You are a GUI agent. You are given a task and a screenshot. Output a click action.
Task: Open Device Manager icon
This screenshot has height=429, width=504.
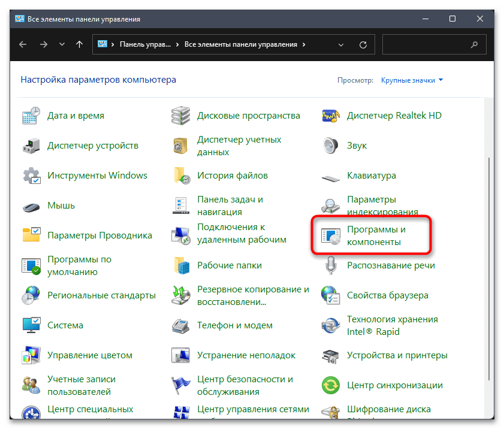click(x=31, y=146)
